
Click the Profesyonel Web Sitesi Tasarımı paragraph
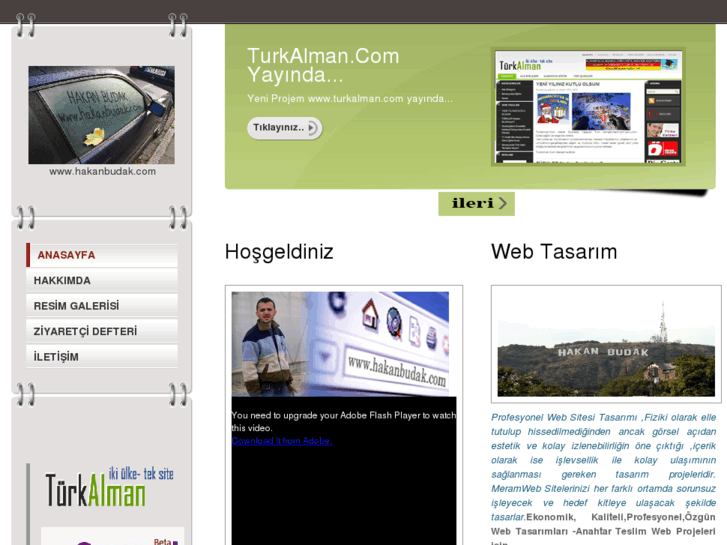(x=604, y=479)
